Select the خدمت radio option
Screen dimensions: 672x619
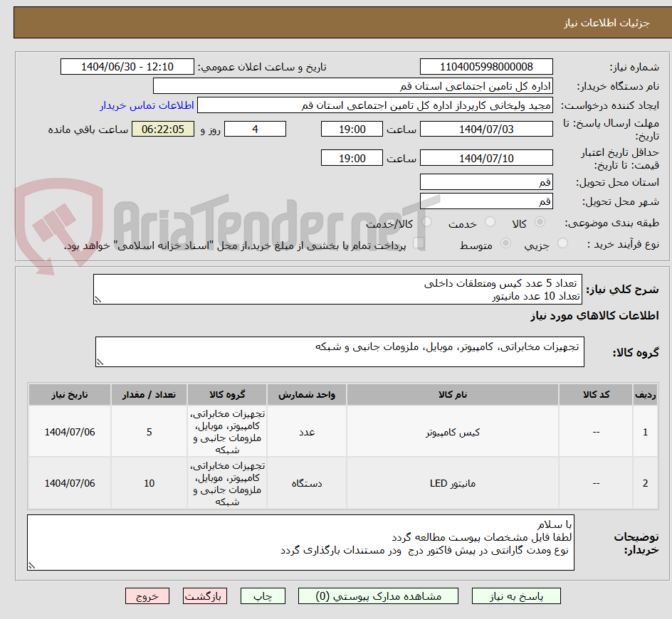[x=490, y=223]
